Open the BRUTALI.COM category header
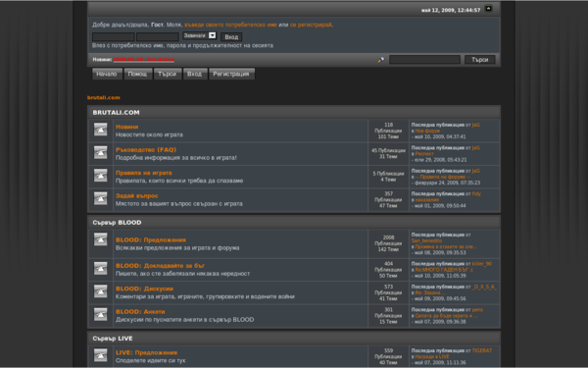 coord(117,112)
